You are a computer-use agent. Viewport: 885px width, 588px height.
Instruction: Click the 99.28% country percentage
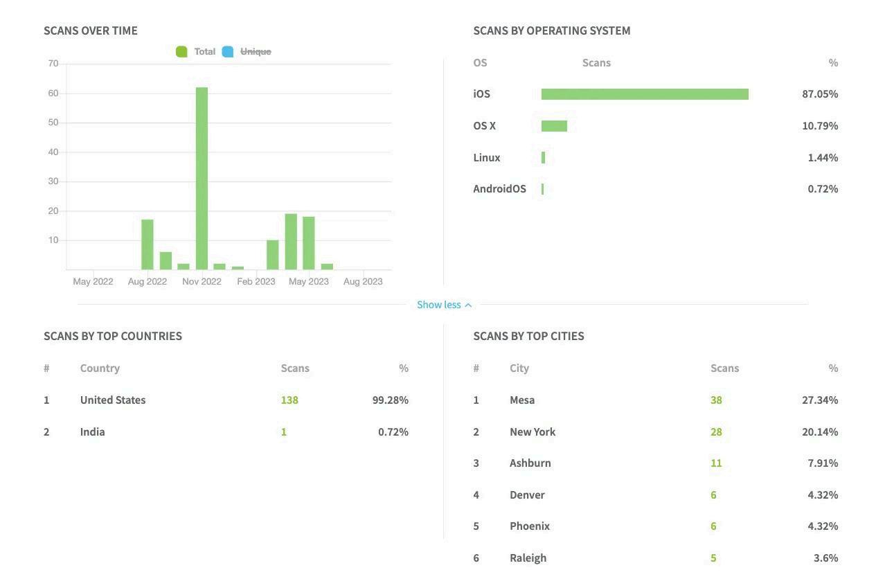pos(391,400)
